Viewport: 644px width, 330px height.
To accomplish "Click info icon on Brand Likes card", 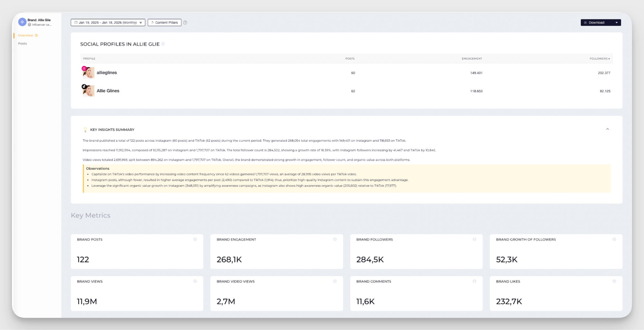I will 614,281.
